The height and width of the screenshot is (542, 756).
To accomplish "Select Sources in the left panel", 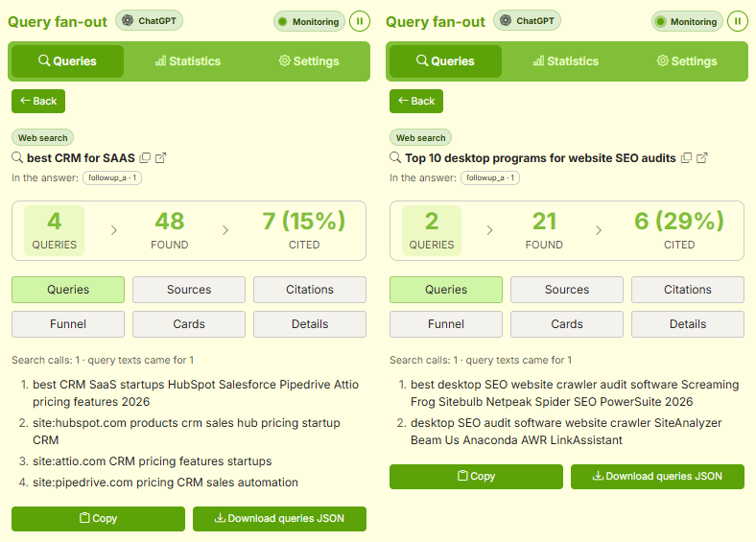I will pos(189,290).
